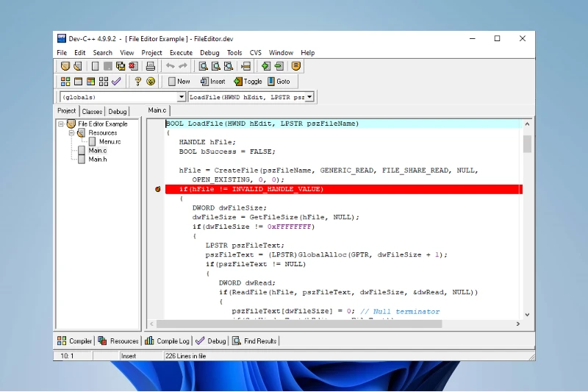
Task: Click the New toolbar button
Action: pos(179,82)
